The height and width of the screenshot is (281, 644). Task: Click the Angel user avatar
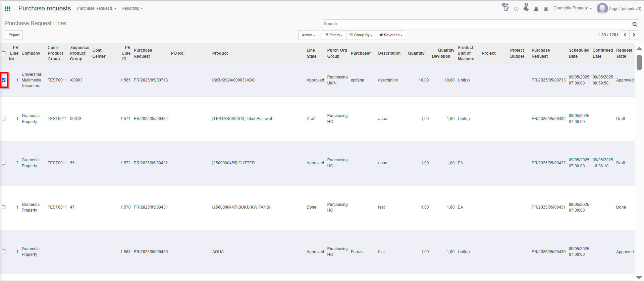602,8
